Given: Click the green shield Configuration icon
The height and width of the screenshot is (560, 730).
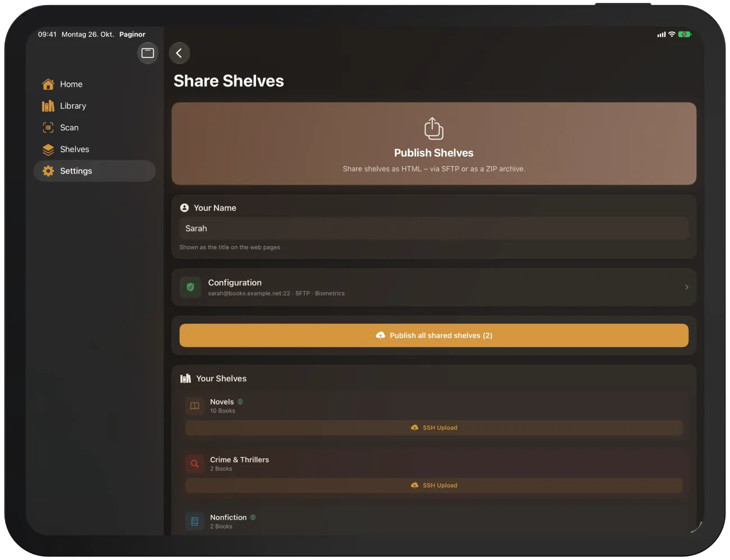Looking at the screenshot, I should tap(190, 287).
